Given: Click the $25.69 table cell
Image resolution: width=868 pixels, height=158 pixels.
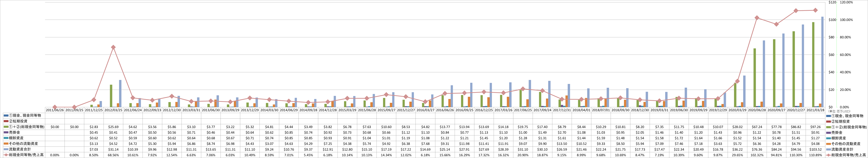Looking at the screenshot, I should click(114, 127).
